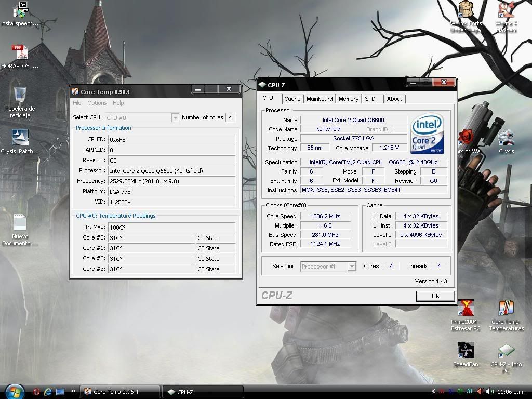The height and width of the screenshot is (399, 532).
Task: Click the Multiplier value x 6.0
Action: coord(325,225)
